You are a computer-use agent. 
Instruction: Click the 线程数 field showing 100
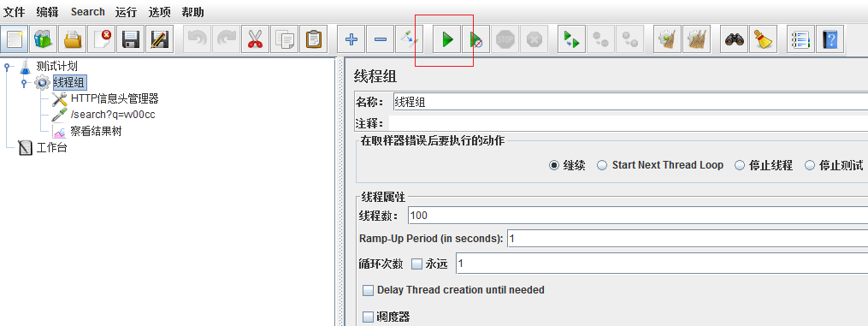click(x=638, y=216)
